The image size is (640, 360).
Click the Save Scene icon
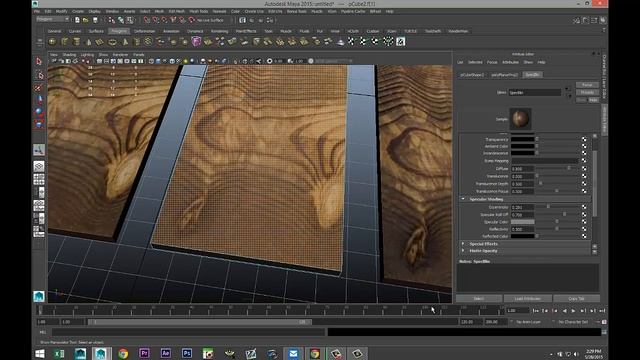coord(95,20)
